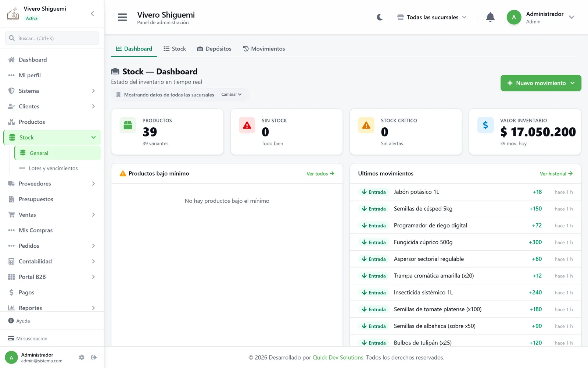Viewport: 588px width, 368px height.
Task: Switch to the Movimientos tab
Action: (264, 49)
